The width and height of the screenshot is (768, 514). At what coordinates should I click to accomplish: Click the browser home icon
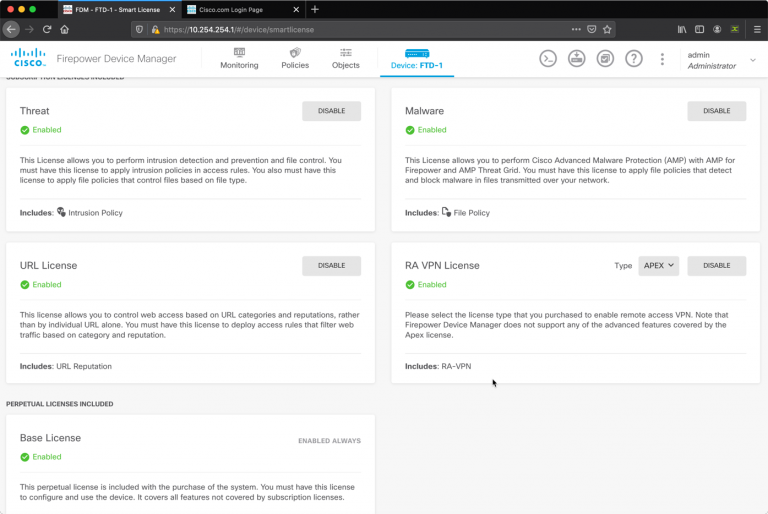(x=65, y=29)
